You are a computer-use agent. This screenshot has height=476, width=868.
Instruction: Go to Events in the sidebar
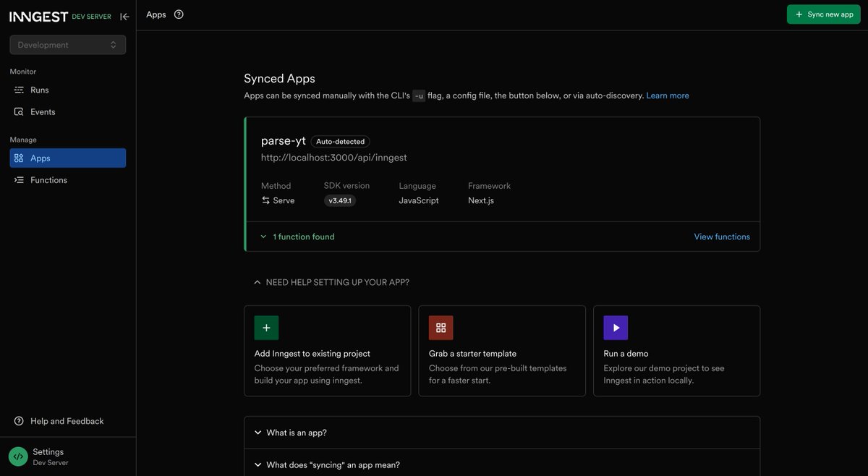[x=68, y=112]
